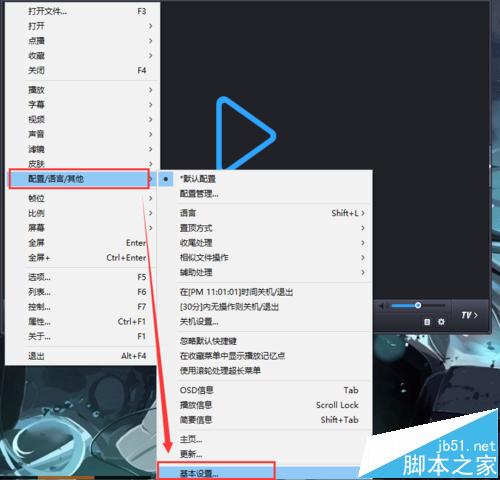Open 属性... (Ctrl+F1) menu entry

click(x=83, y=321)
